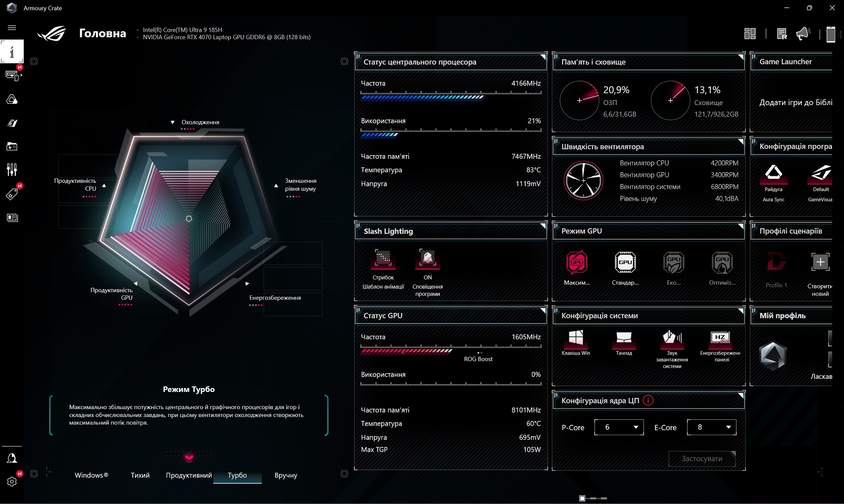The width and height of the screenshot is (844, 504).
Task: Expand Slash Lighting panel corner arrow
Action: tap(543, 226)
